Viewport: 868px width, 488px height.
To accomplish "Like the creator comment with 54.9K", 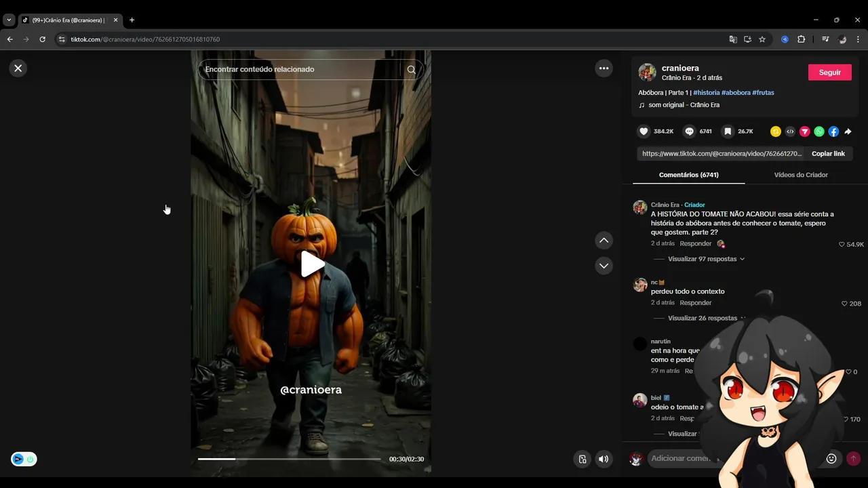I will (842, 244).
